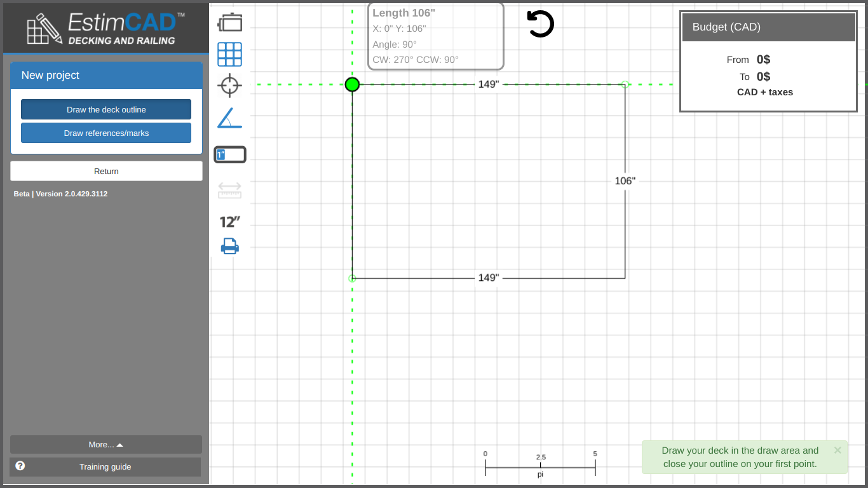
Task: Click the fit-to-screen view icon
Action: [x=229, y=23]
